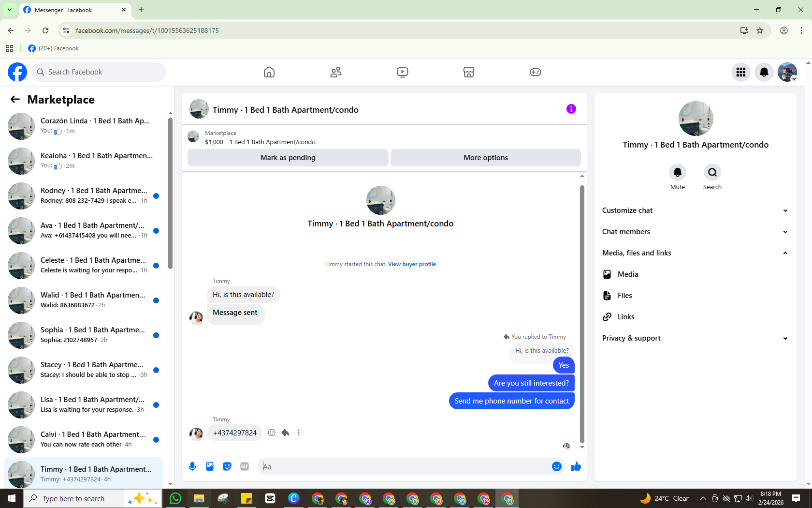Screen dimensions: 812x508
Task: Send a voice clip with microphone icon
Action: point(192,466)
